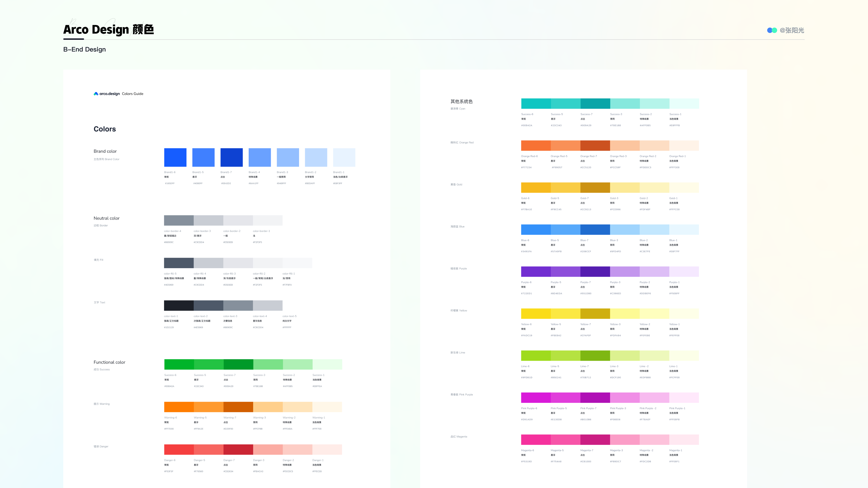Select the Gold-6 swatch

[x=536, y=188]
